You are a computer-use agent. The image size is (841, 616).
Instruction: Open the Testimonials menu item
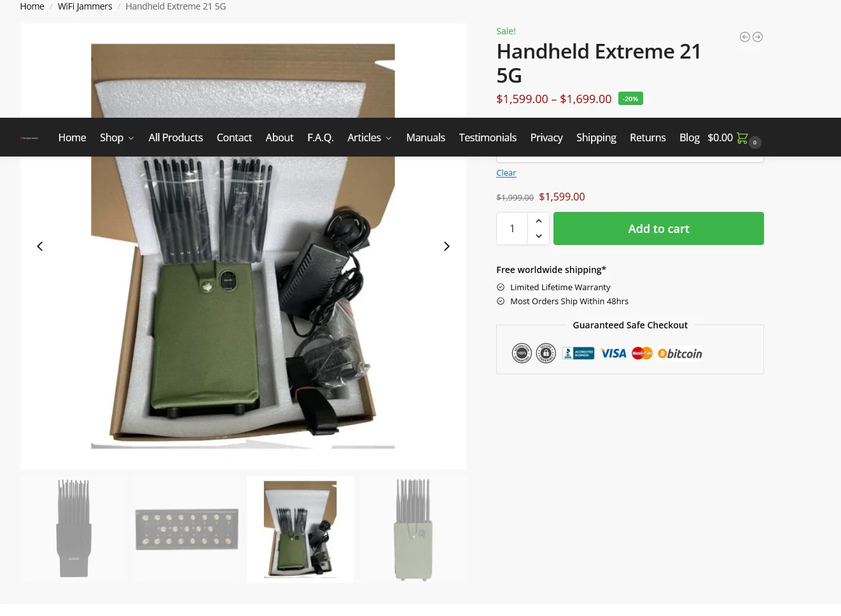pyautogui.click(x=488, y=137)
